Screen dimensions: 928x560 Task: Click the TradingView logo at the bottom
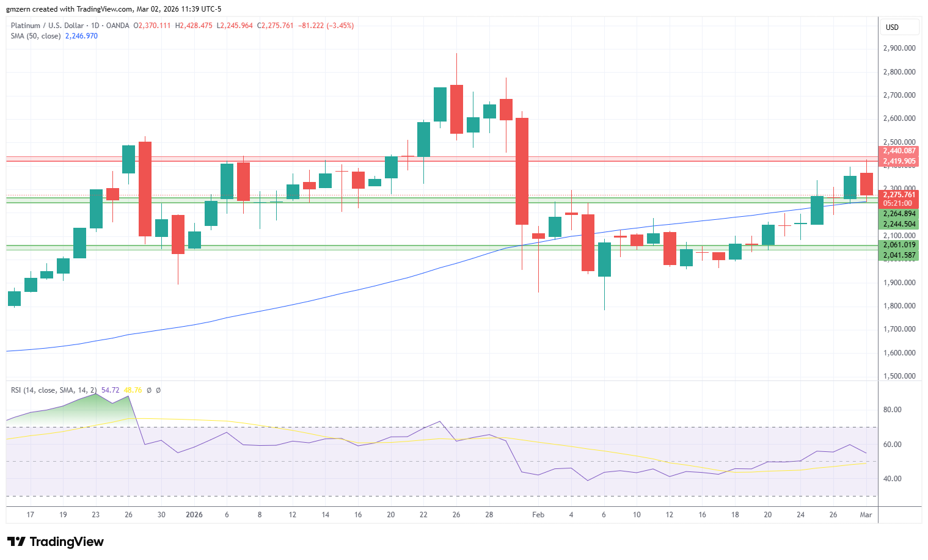[55, 542]
